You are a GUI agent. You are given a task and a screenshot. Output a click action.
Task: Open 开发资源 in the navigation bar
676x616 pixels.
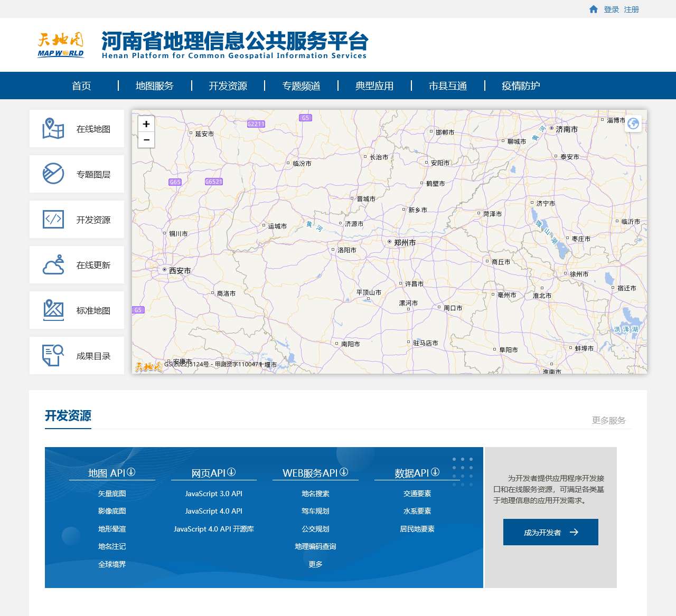[x=228, y=86]
